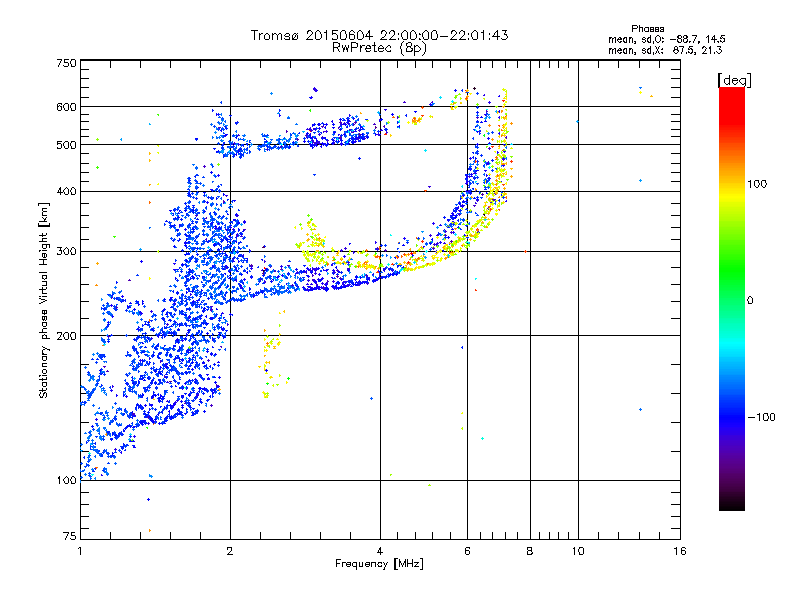This screenshot has width=800, height=600.
Task: Click the colorbar tick label "0"
Action: pyautogui.click(x=750, y=300)
